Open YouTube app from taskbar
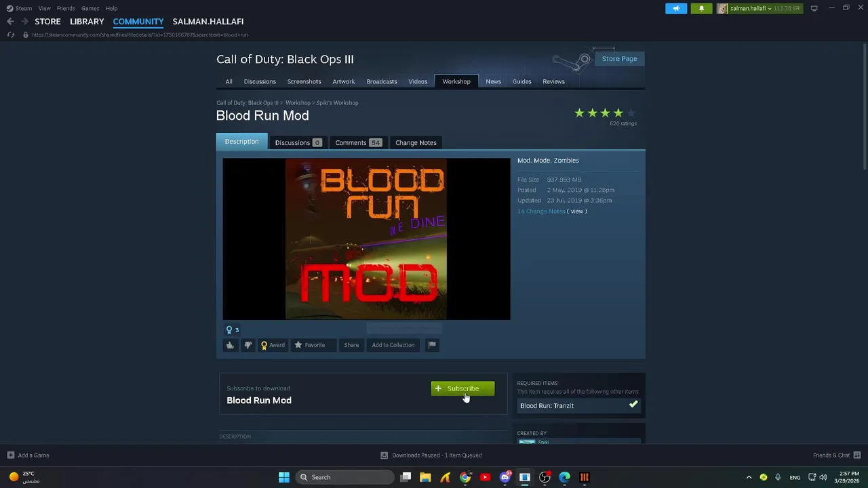 485,477
